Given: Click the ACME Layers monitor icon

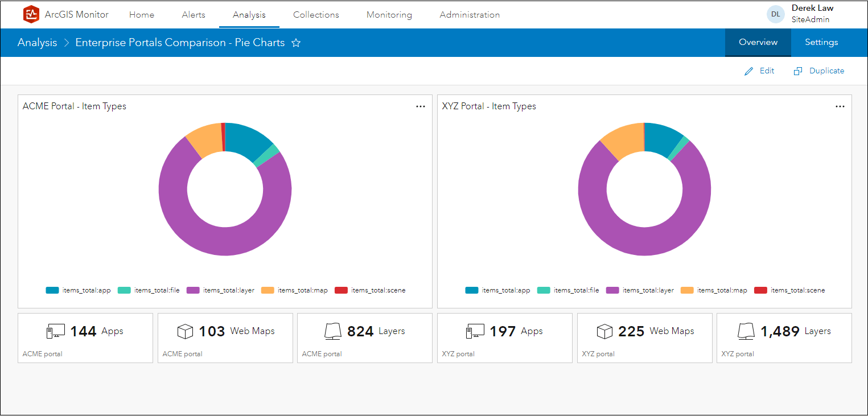Looking at the screenshot, I should coord(332,331).
